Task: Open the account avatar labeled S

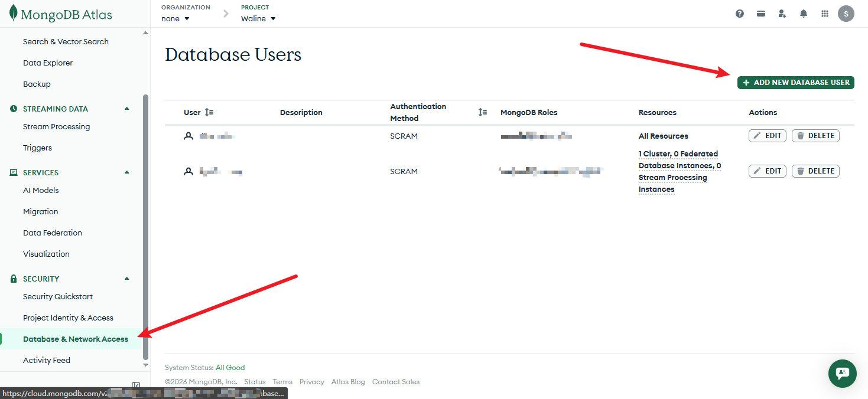Action: (846, 14)
